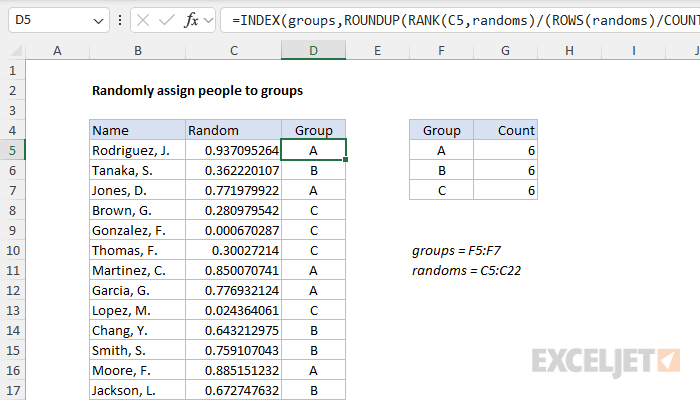Click the 'Name' header cell
The width and height of the screenshot is (700, 400).
(x=138, y=130)
